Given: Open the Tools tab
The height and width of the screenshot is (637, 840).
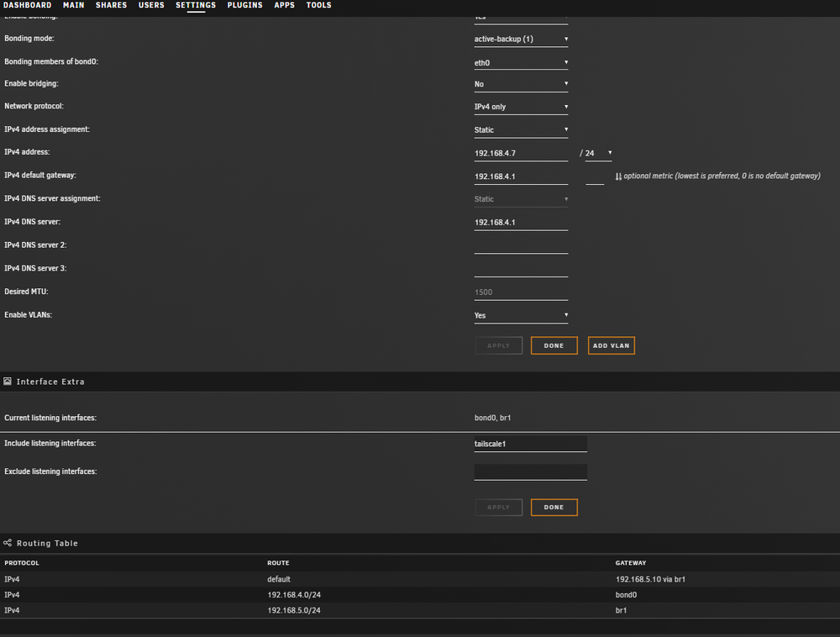Looking at the screenshot, I should [318, 5].
